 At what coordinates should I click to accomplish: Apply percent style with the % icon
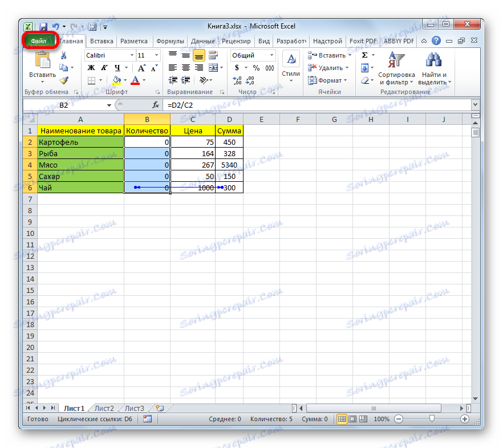click(x=256, y=68)
